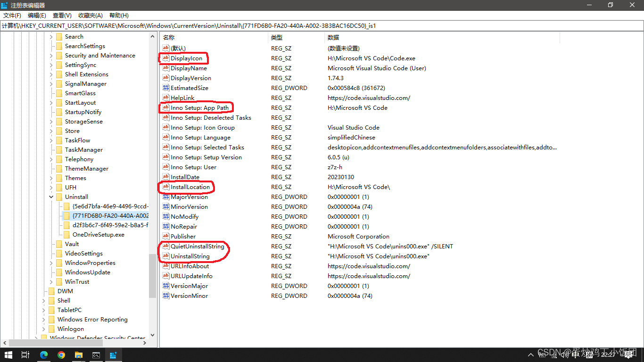Image resolution: width=644 pixels, height=362 pixels.
Task: Select the Inno Setup: Language entry
Action: coord(200,137)
